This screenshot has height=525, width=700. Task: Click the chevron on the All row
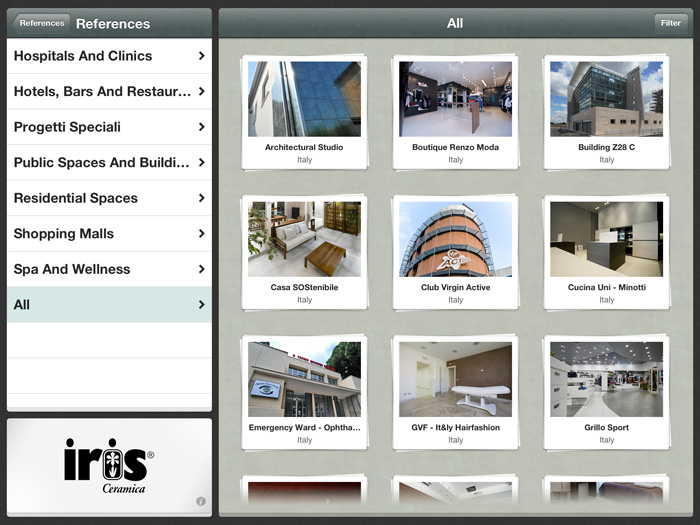tap(202, 304)
